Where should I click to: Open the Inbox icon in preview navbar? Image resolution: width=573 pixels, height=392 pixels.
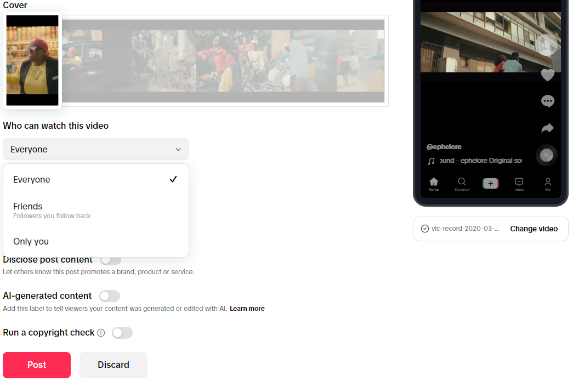[519, 184]
